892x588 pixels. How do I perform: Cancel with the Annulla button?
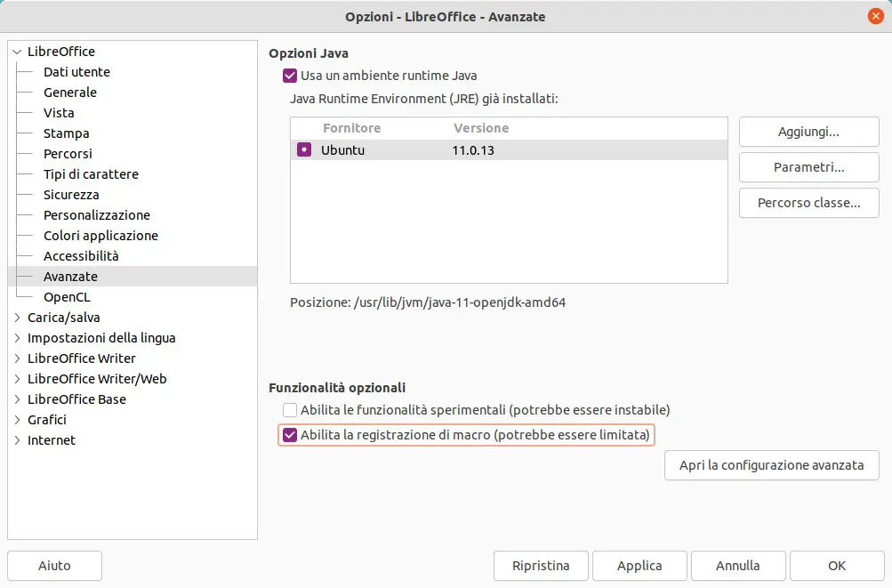(x=738, y=566)
